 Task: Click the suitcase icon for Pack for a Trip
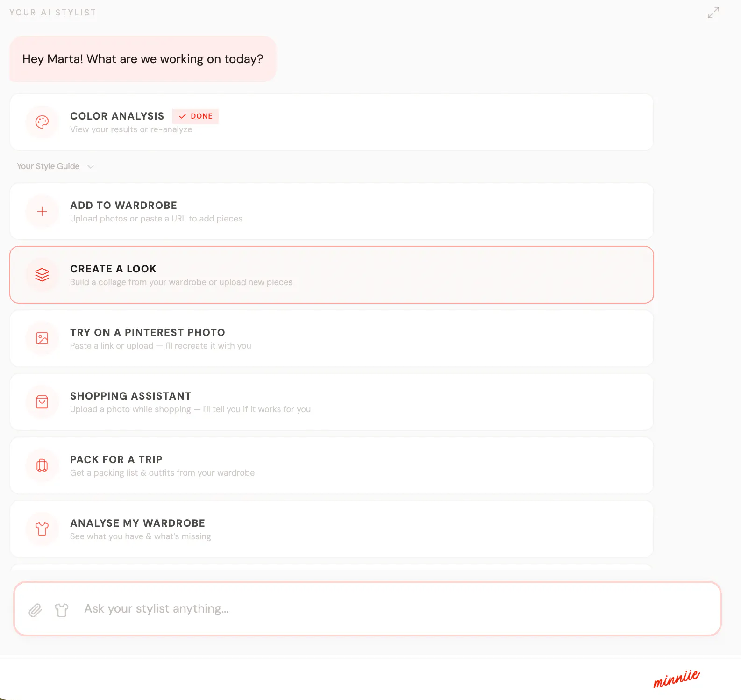[42, 465]
